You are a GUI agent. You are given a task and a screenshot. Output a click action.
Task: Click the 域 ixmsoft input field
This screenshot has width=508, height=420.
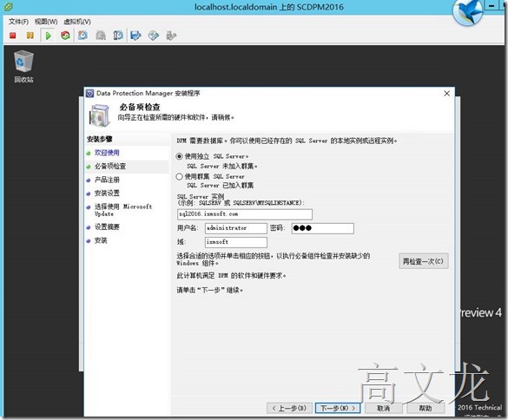(236, 242)
